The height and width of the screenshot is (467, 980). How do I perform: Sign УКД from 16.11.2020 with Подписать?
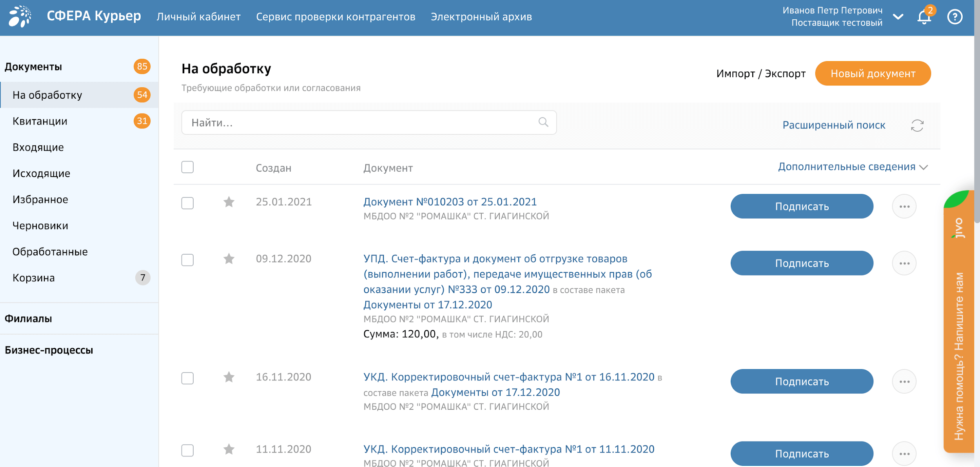(802, 382)
